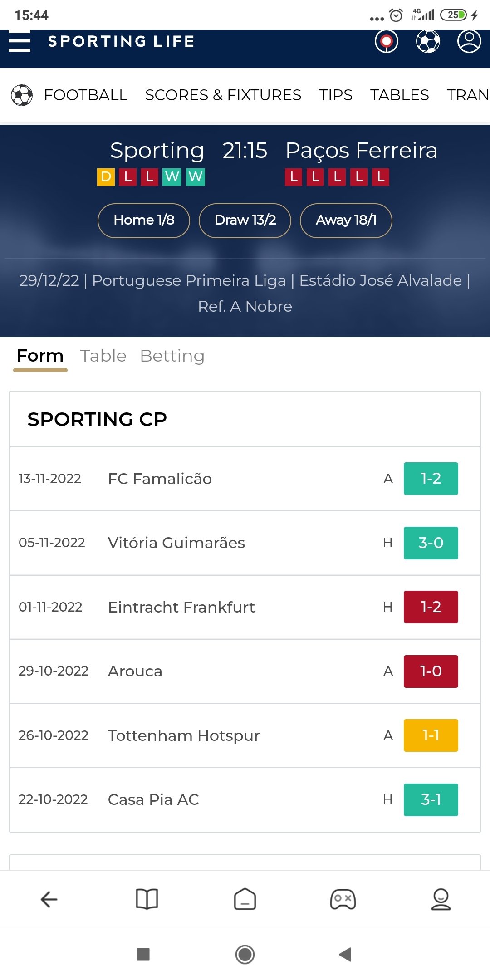Select the Draw 13/2 odds button

pos(245,220)
